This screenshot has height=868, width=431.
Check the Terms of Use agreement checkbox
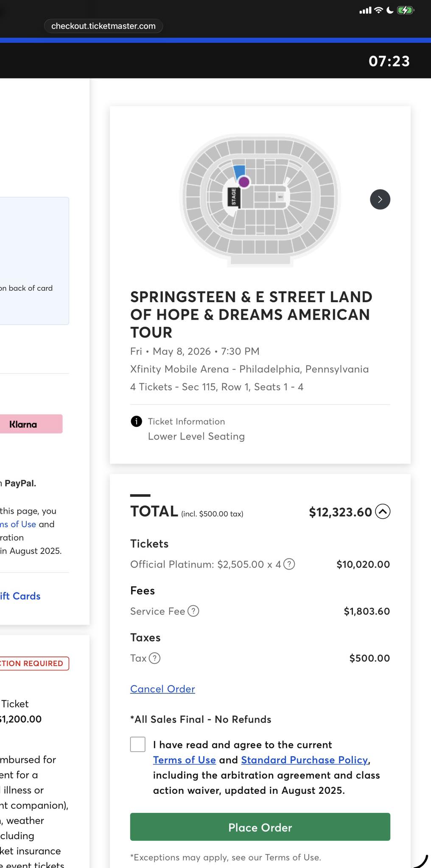click(138, 744)
